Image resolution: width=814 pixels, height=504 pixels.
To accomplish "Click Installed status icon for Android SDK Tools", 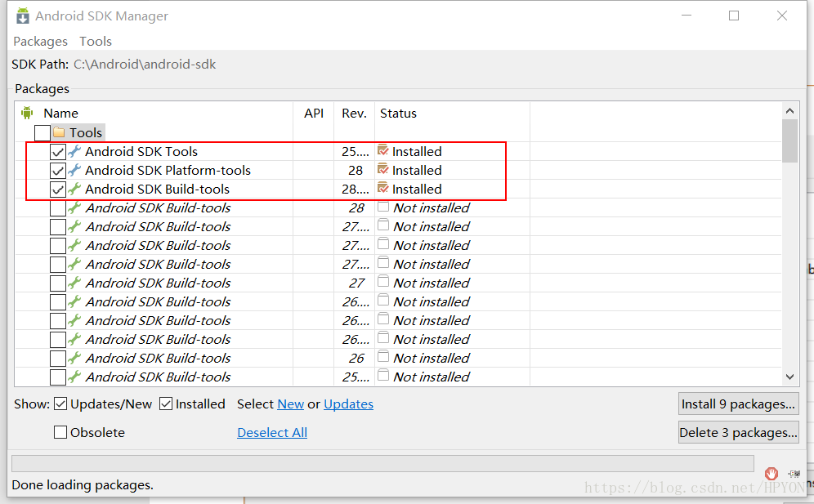I will (x=383, y=150).
